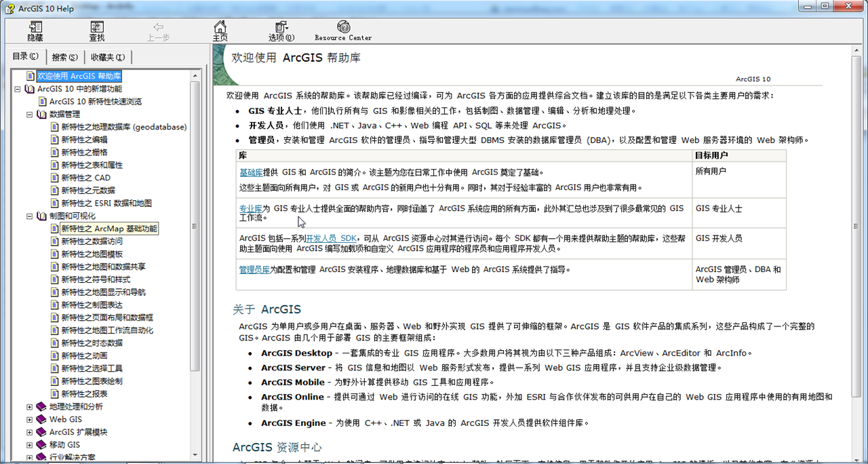
Task: Select topic 新特性之选择工具
Action: click(92, 368)
